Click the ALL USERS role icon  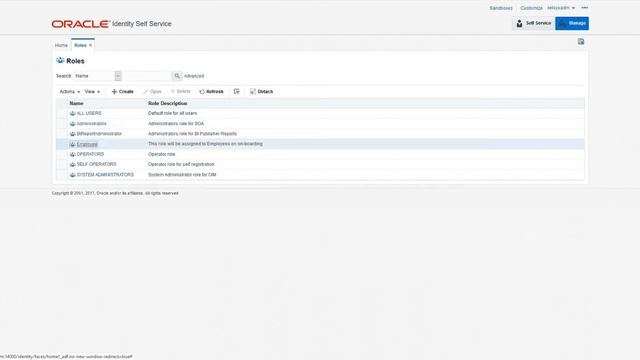point(73,113)
